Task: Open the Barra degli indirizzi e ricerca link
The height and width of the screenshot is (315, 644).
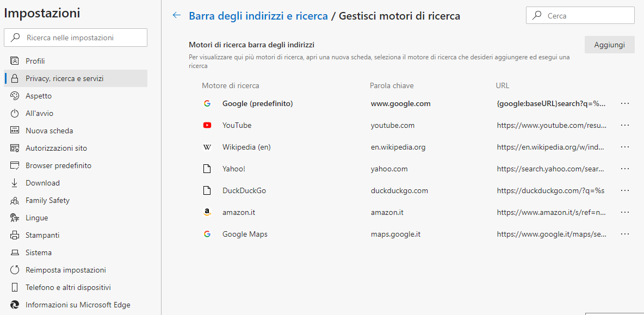Action: point(258,16)
